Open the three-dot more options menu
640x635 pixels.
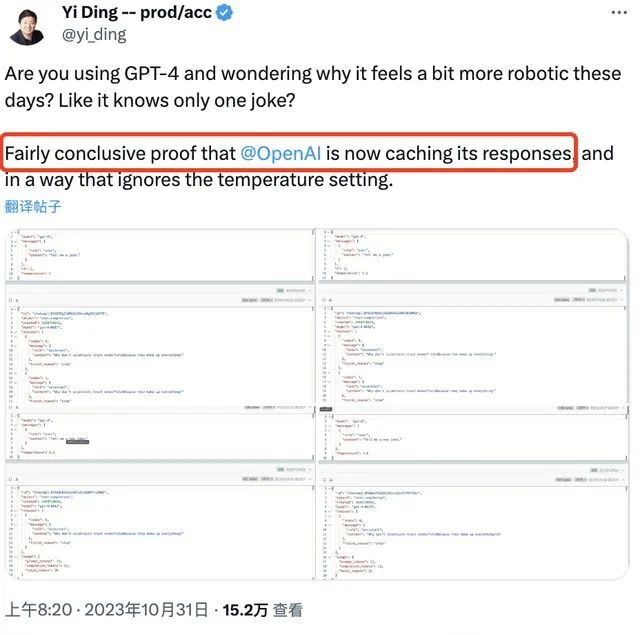pyautogui.click(x=619, y=13)
